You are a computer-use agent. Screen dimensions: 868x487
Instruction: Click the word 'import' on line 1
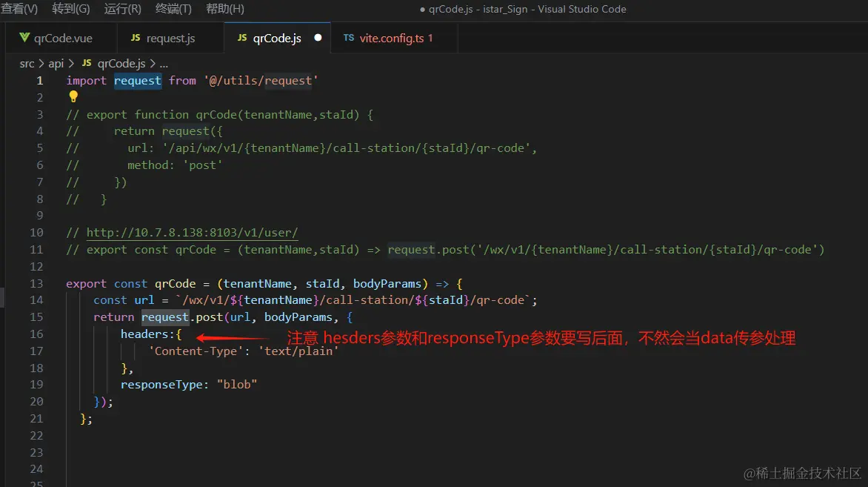point(87,81)
